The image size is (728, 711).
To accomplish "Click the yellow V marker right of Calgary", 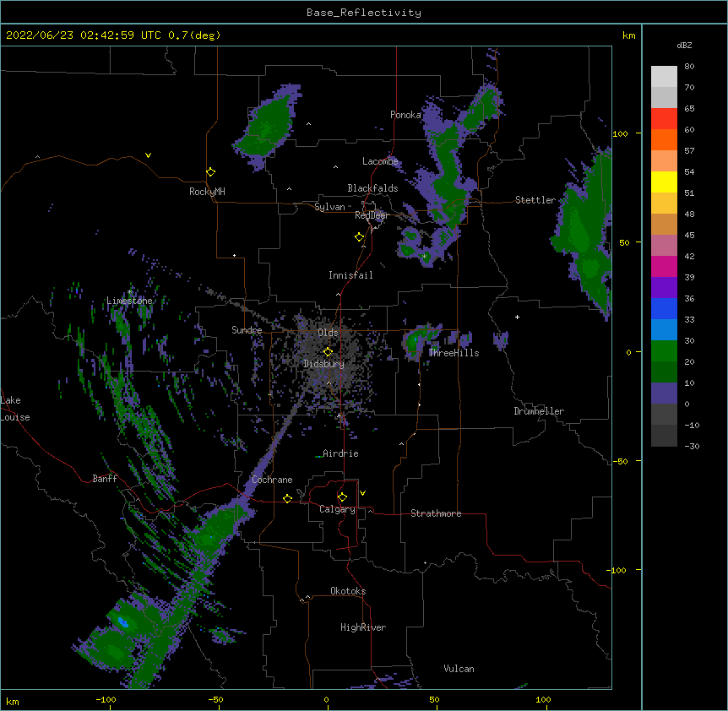I will point(362,493).
